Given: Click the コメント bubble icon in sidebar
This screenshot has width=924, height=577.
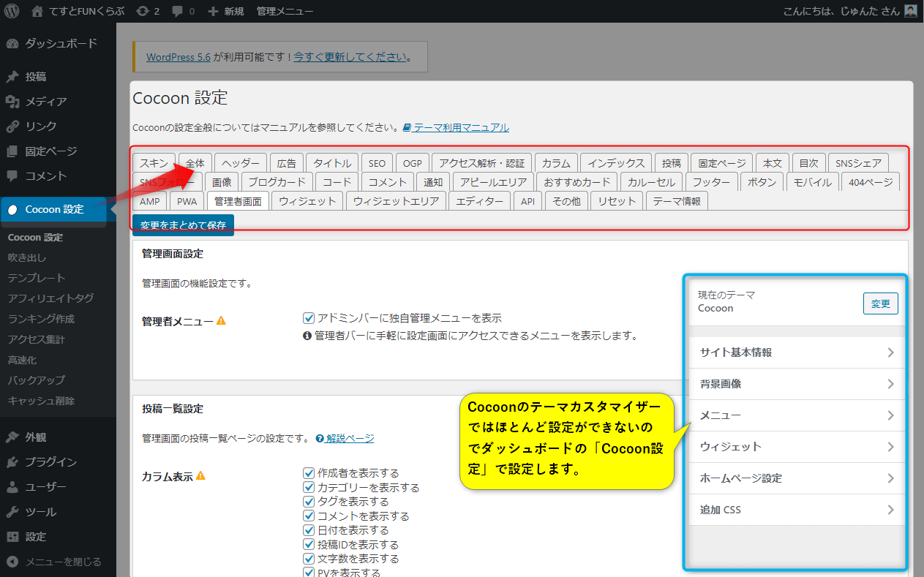Looking at the screenshot, I should pos(12,176).
